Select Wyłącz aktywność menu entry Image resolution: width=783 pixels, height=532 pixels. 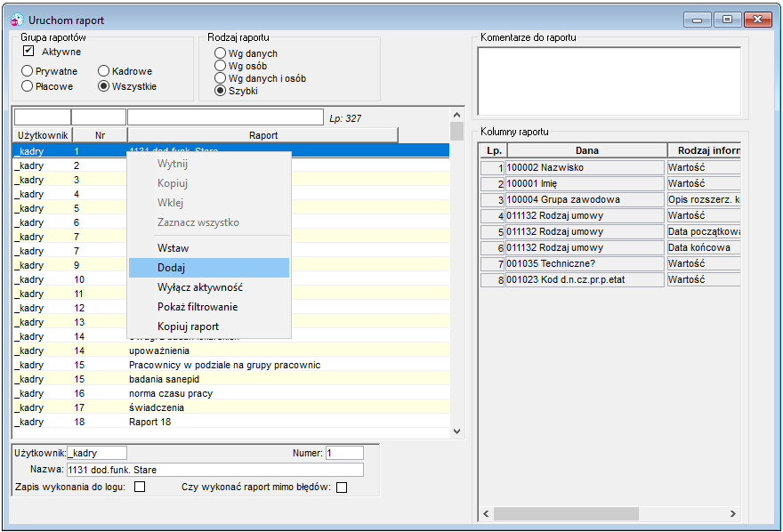[x=209, y=287]
